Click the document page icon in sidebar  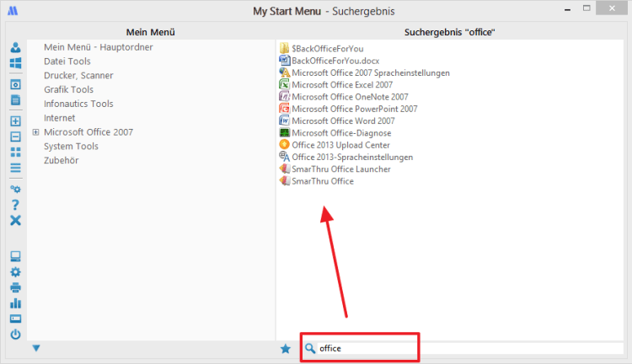(x=15, y=100)
